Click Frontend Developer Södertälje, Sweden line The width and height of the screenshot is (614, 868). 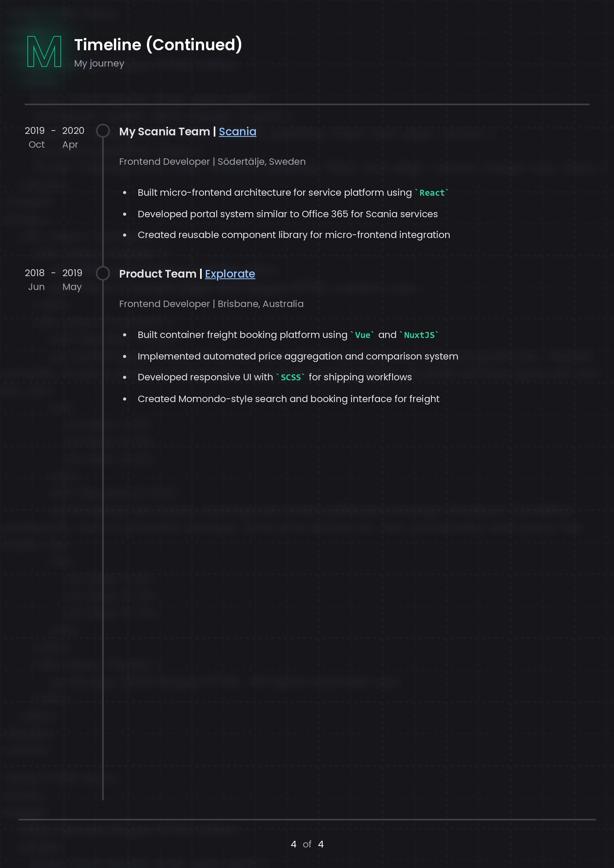tap(212, 162)
